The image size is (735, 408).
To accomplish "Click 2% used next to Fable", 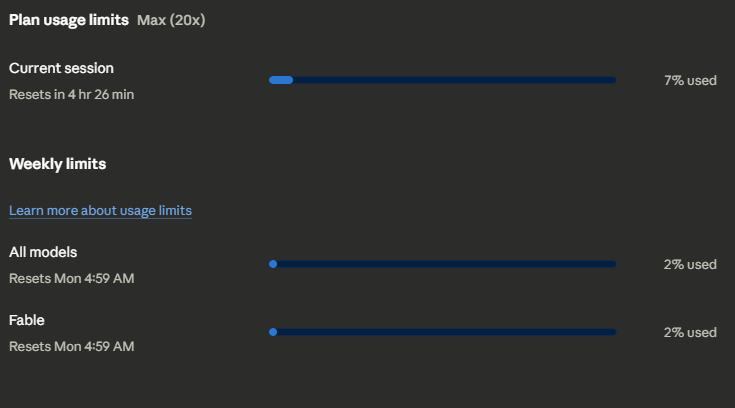I will [x=690, y=332].
